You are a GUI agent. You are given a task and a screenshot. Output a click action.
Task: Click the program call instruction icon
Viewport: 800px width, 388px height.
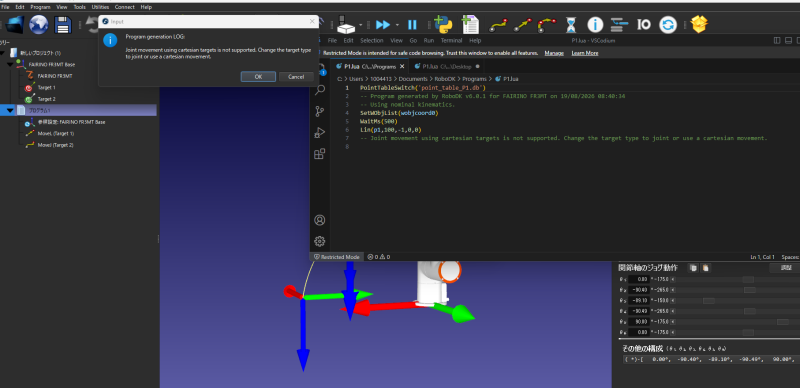click(x=619, y=24)
